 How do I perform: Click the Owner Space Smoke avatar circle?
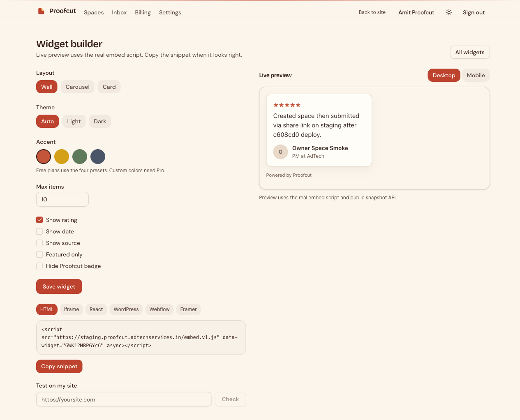pyautogui.click(x=280, y=152)
